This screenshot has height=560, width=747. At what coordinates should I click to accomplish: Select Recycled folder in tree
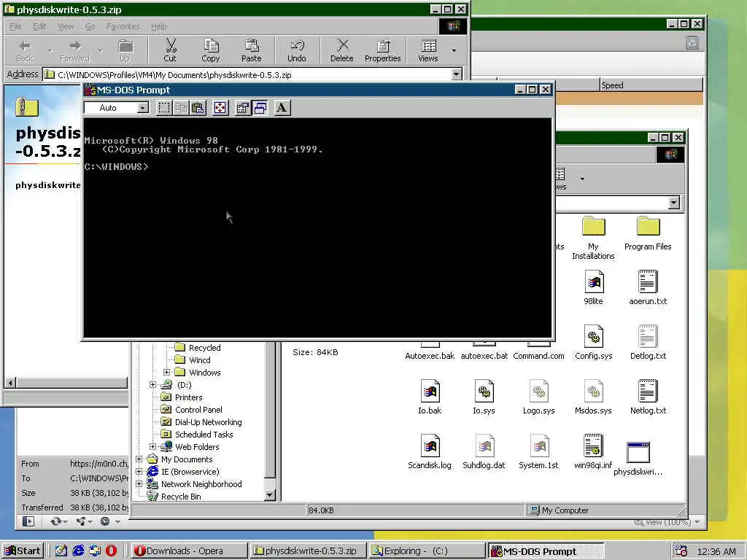point(204,348)
